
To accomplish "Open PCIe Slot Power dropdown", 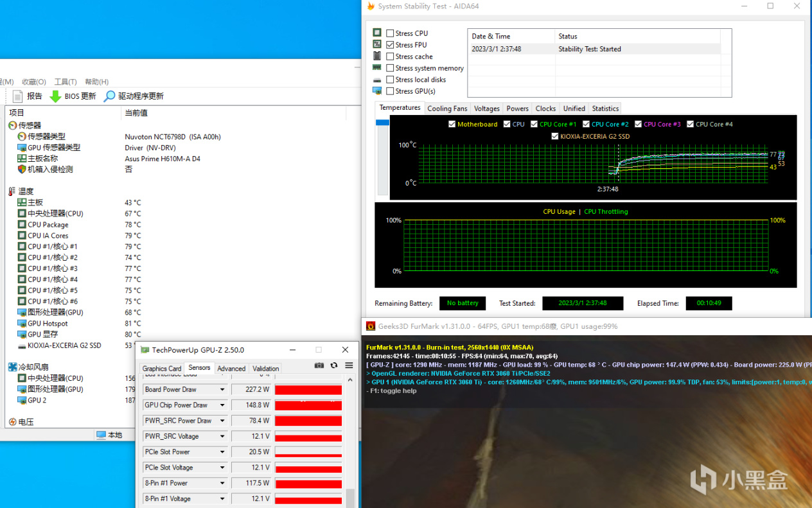I will pyautogui.click(x=222, y=452).
